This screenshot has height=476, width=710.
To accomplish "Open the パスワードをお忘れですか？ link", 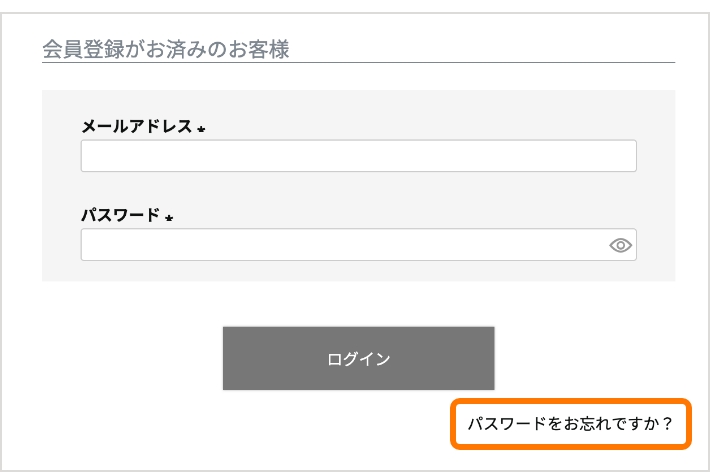I will point(570,425).
